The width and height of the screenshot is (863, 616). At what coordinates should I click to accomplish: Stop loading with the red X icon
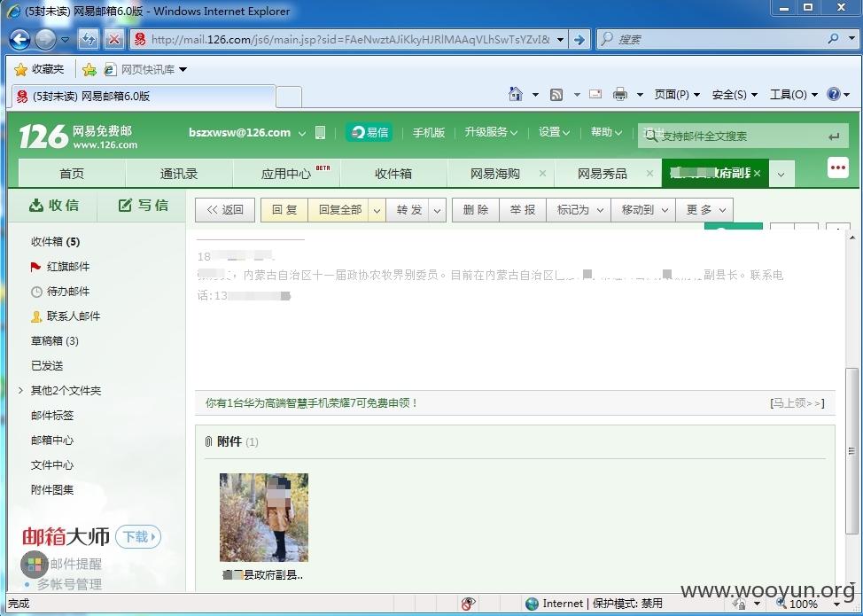coord(114,39)
